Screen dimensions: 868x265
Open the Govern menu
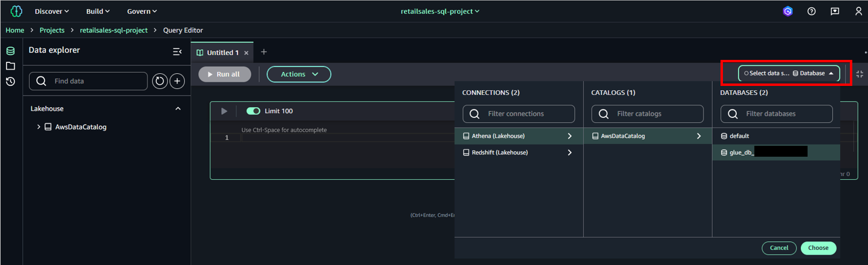coord(142,11)
